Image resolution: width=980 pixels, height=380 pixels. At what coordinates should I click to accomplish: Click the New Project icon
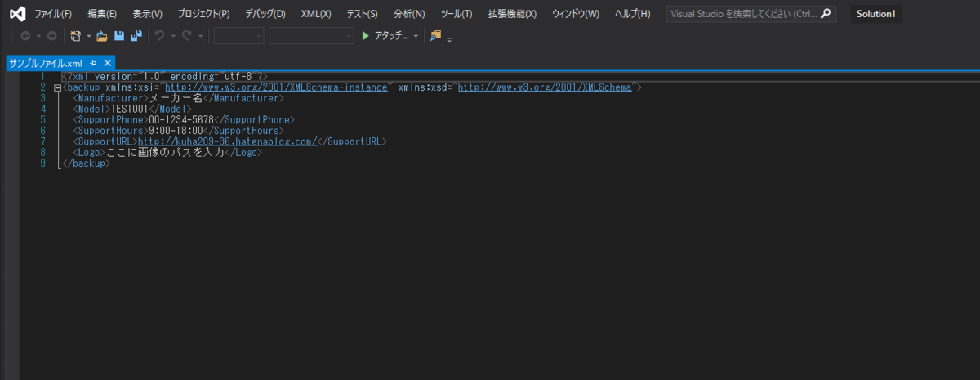(76, 36)
